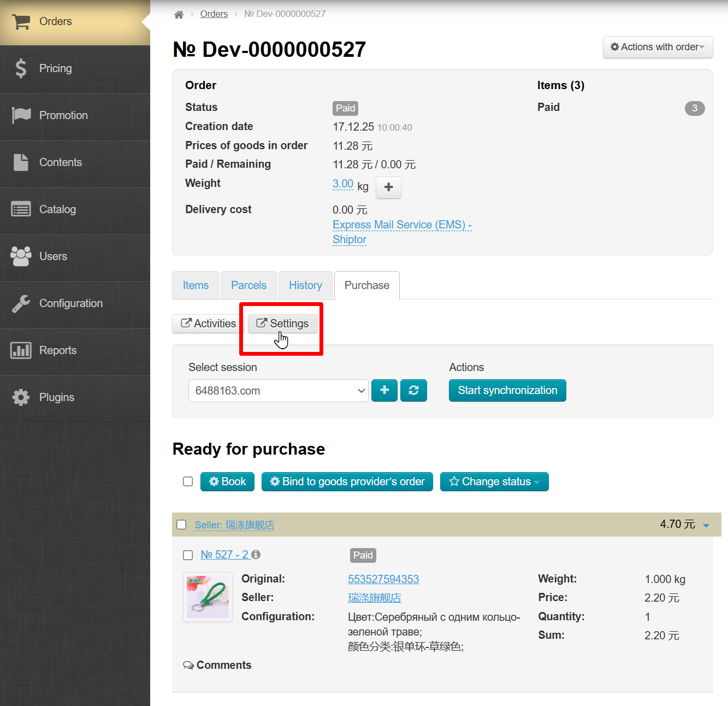The image size is (728, 706).
Task: Open Plugins gear icon in sidebar
Action: click(21, 397)
